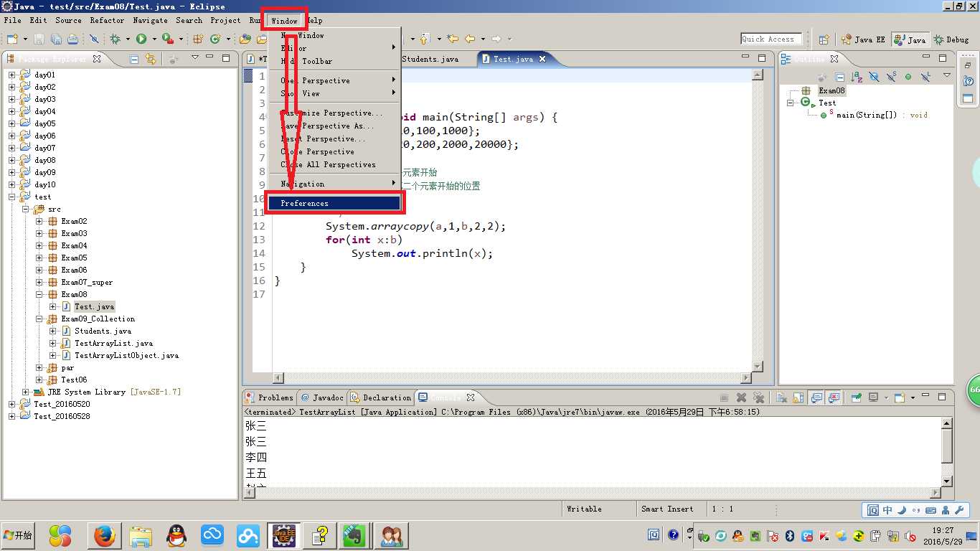980x551 pixels.
Task: Collapse the Exam09_Collection package
Action: click(x=39, y=319)
